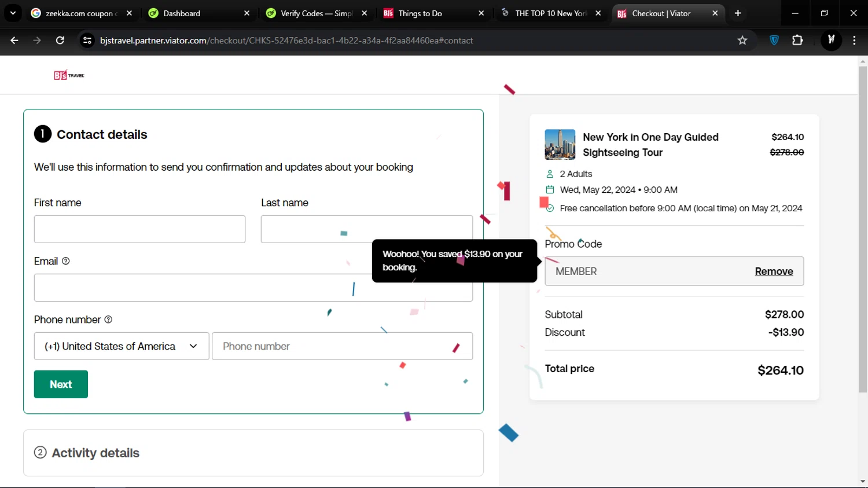Open the browser extensions puzzle menu
The image size is (868, 488).
(797, 40)
